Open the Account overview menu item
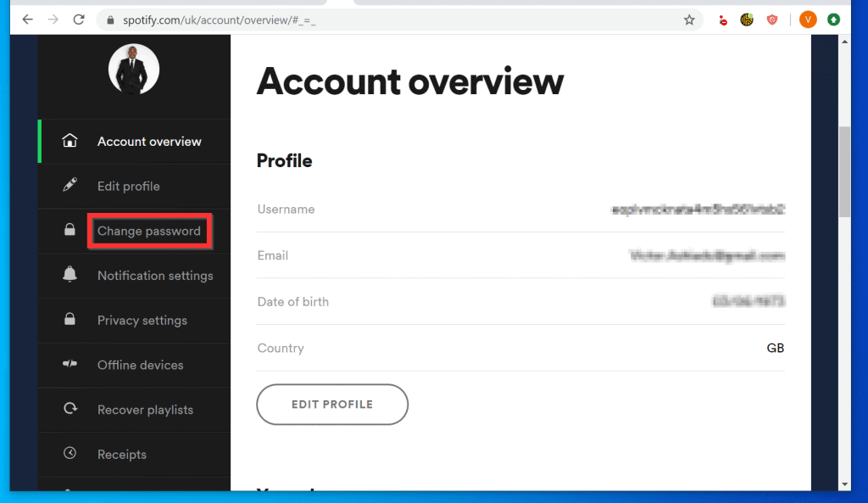 (134, 142)
